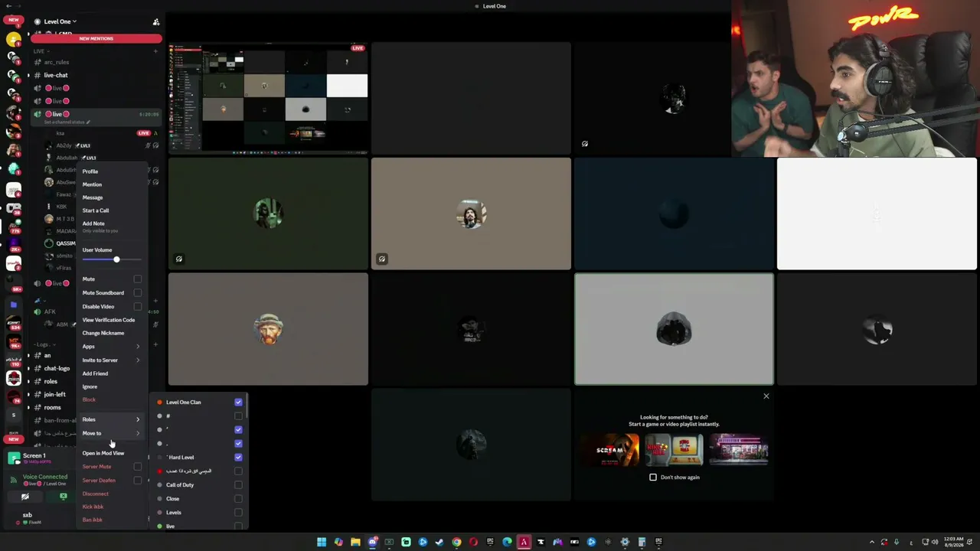Open the Settings gear icon in the taskbar
980x551 pixels.
[x=625, y=543]
